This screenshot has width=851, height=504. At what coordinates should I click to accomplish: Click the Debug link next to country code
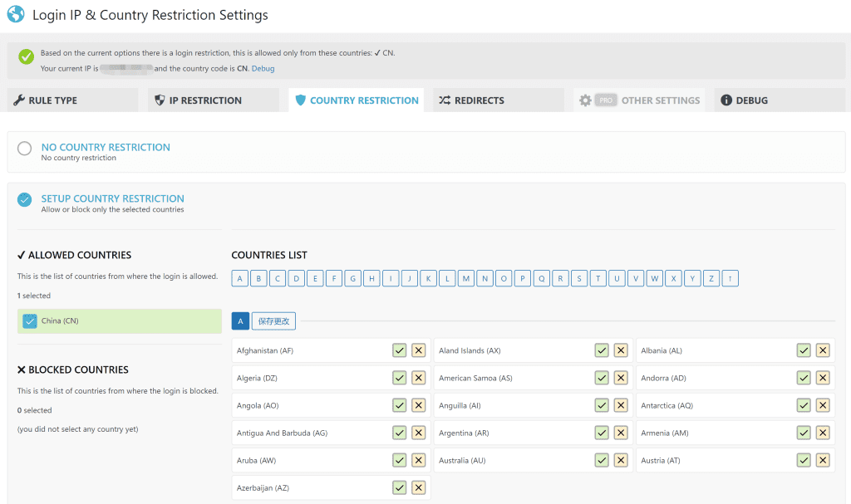click(x=263, y=69)
